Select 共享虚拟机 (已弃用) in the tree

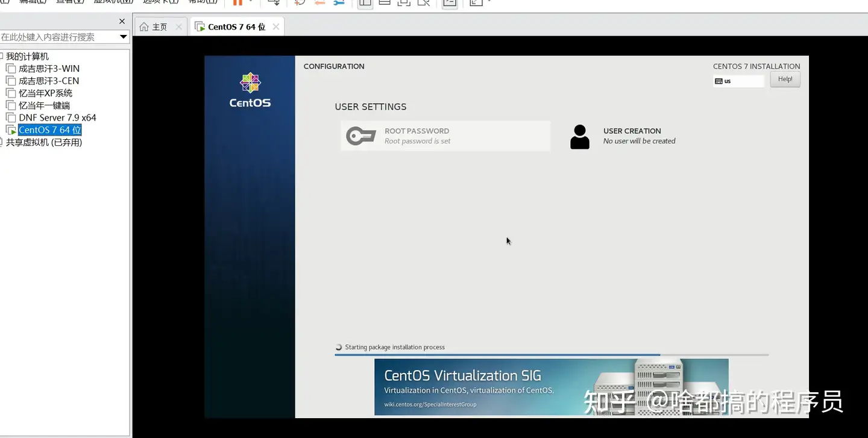[x=44, y=142]
